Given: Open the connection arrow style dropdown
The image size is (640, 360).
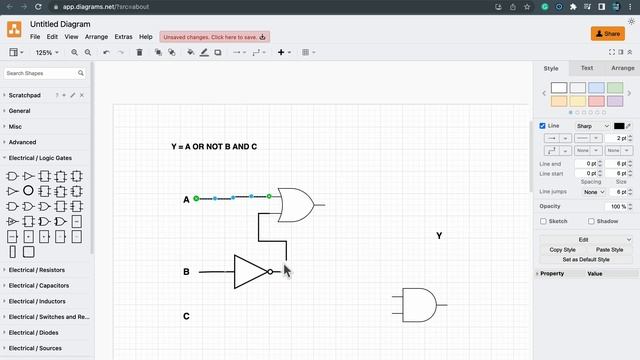Looking at the screenshot, I should pyautogui.click(x=239, y=52).
